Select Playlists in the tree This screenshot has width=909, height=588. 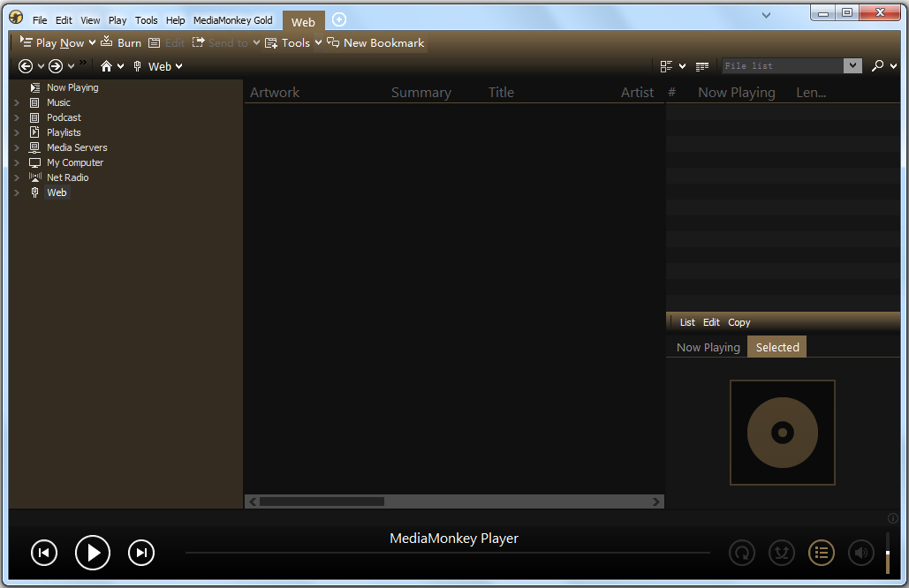coord(64,132)
